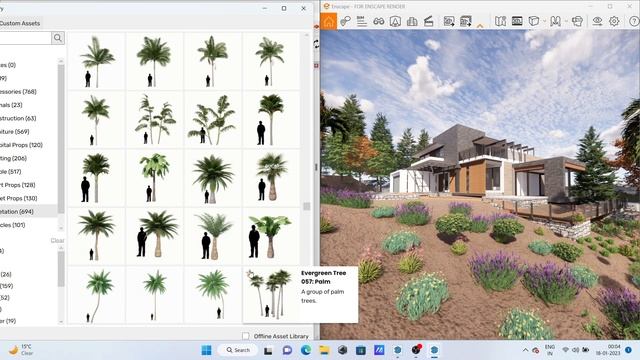
Task: Click the screenshot export icon
Action: pyautogui.click(x=449, y=21)
